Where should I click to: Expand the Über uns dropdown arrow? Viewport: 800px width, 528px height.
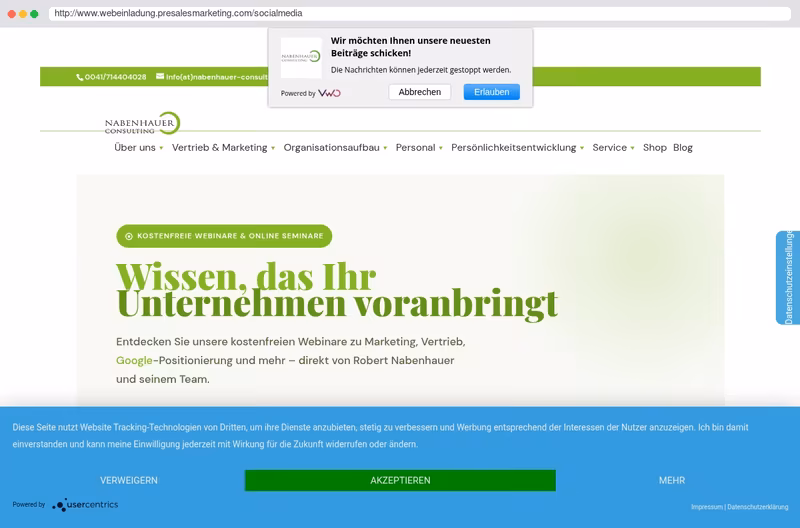coord(161,148)
